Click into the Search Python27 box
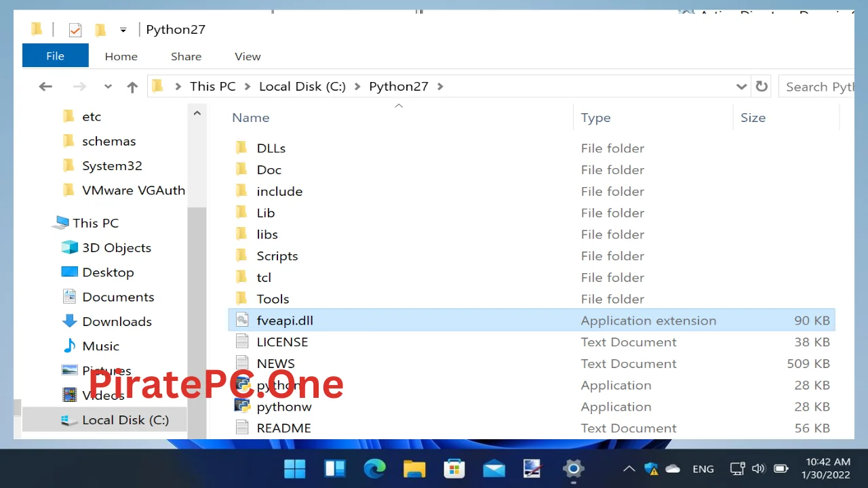 (816, 87)
